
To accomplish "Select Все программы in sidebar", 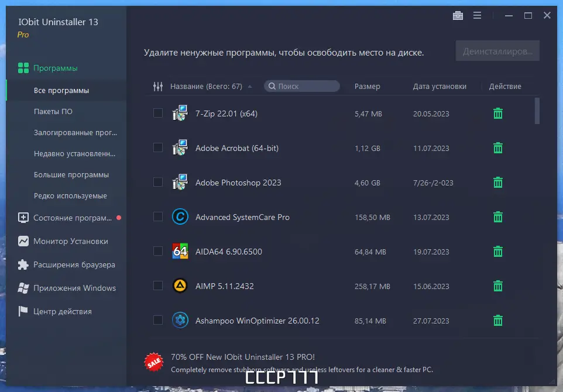I will coord(66,91).
